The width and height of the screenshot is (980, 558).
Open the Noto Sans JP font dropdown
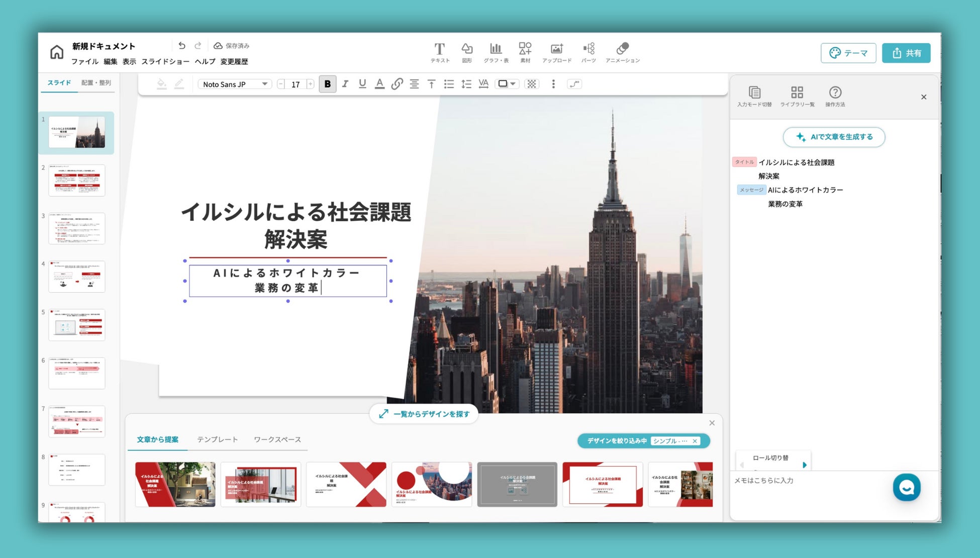click(x=235, y=84)
